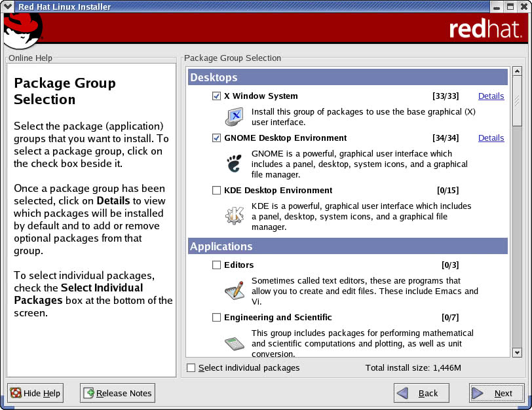Uncheck the GNOME Desktop Environment checkbox
Screen dimensions: 532x410
pyautogui.click(x=216, y=138)
